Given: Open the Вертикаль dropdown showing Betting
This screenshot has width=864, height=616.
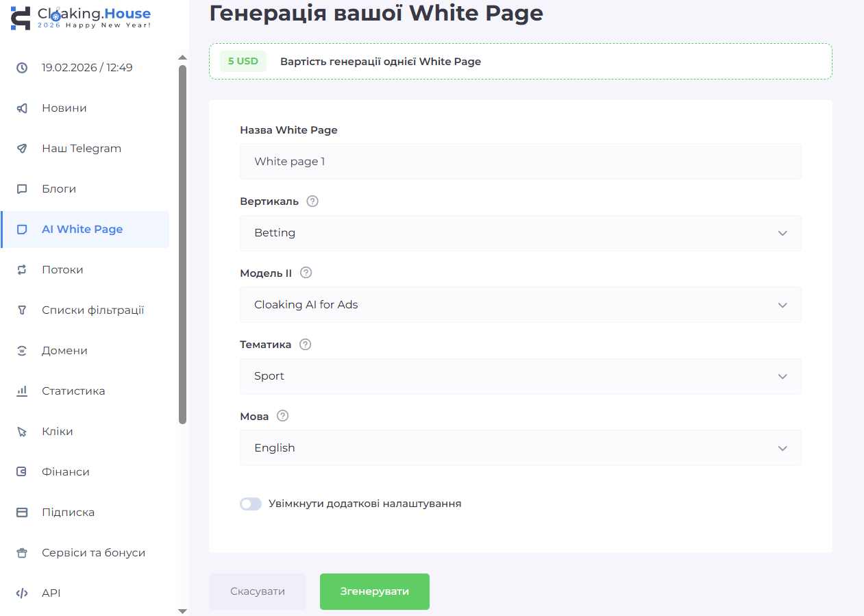Looking at the screenshot, I should click(520, 233).
